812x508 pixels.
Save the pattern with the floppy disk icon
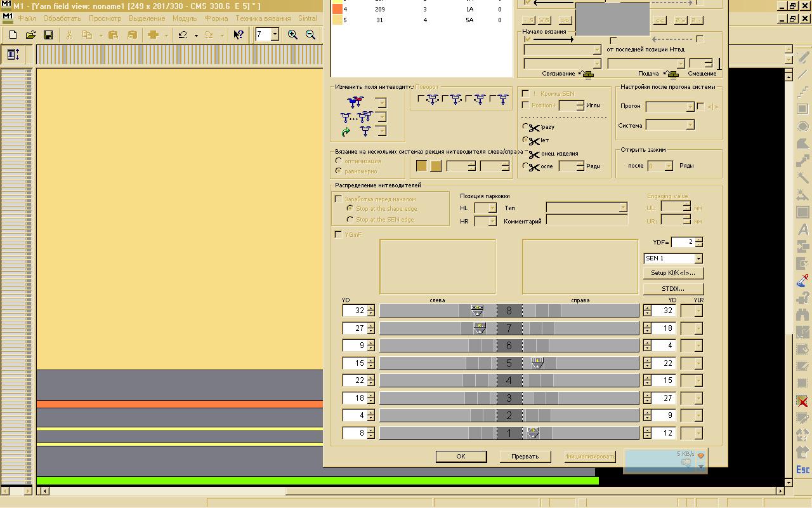coord(48,35)
